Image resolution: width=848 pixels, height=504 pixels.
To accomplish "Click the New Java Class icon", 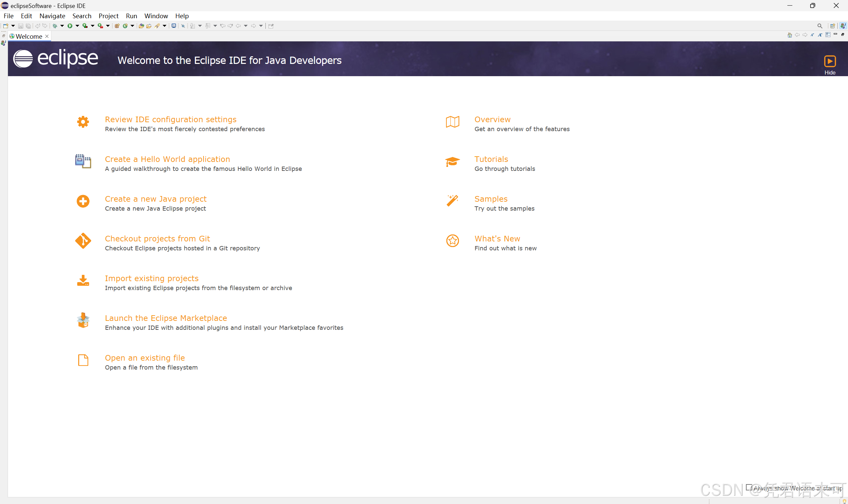I will [x=125, y=26].
